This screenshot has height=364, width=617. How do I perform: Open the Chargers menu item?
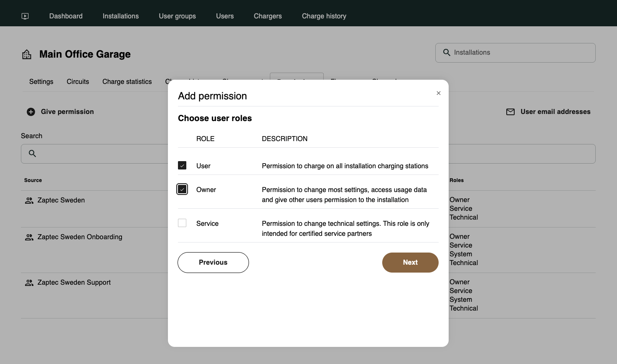click(268, 16)
